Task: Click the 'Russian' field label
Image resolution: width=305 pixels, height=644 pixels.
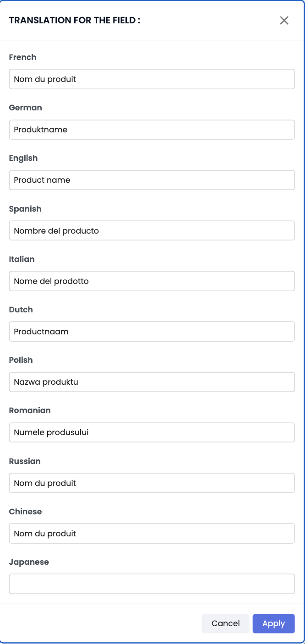Action: coord(25,461)
